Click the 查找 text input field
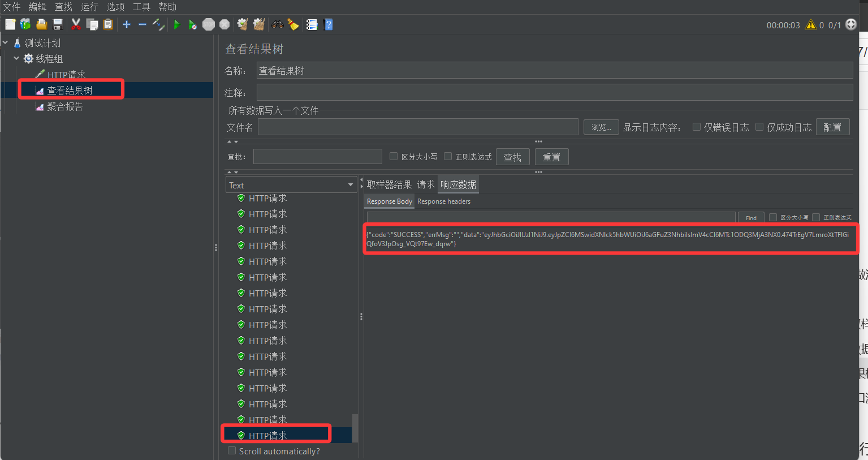Screen dimensions: 868x460 318,156
